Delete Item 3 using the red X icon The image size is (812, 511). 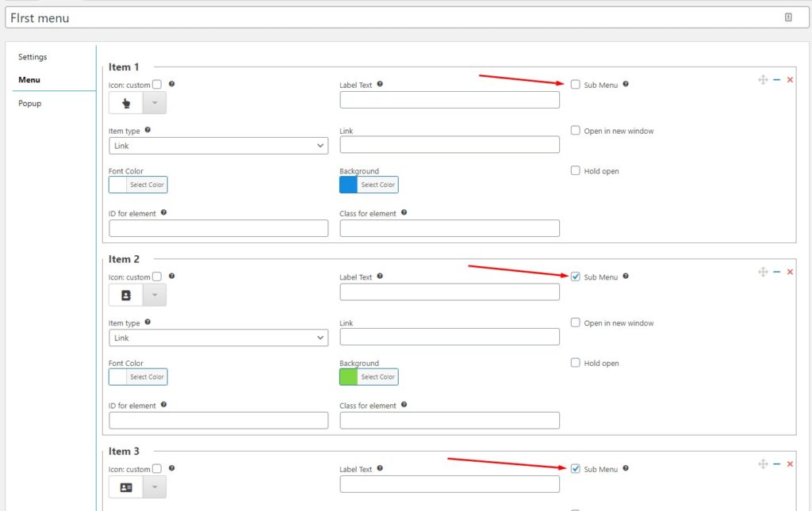click(x=790, y=463)
